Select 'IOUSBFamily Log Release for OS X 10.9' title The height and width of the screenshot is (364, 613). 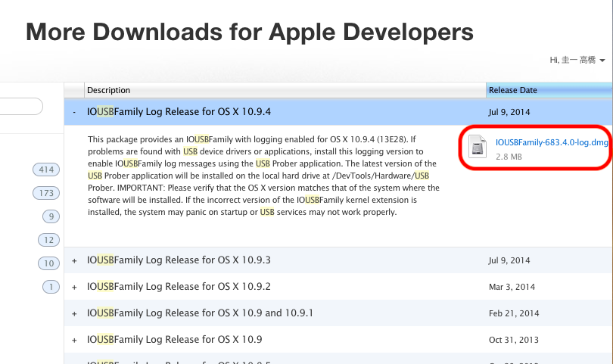tap(174, 339)
